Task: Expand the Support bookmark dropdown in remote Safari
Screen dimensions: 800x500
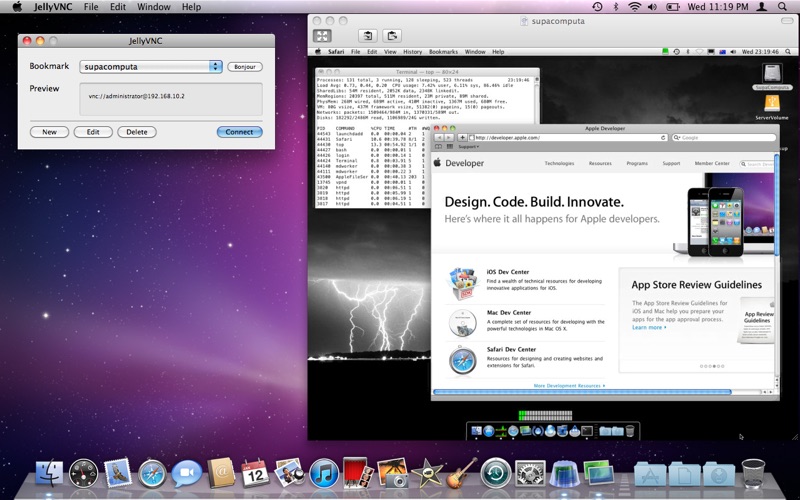Action: coord(468,147)
